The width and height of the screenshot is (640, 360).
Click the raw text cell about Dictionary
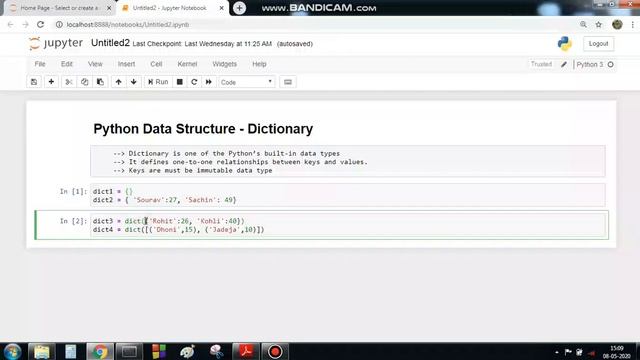pos(348,162)
